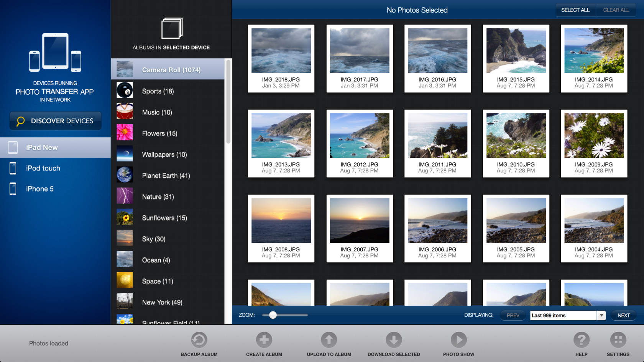This screenshot has width=644, height=362.
Task: Open the Settings grid icon
Action: coord(618,340)
